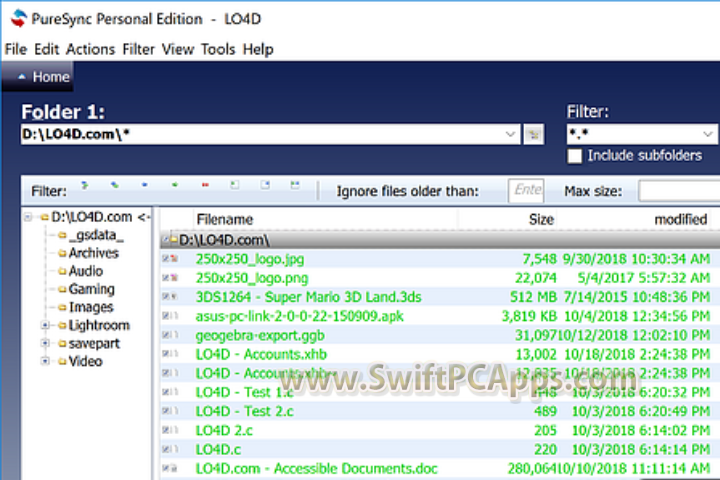
Task: Uncheck the 3DS1264 Super Mario 3D Land.3ds row
Action: [x=166, y=297]
